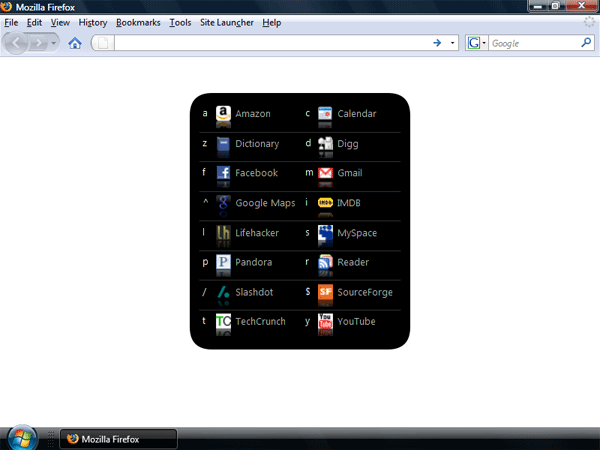Expand the address bar dropdown arrow
The height and width of the screenshot is (450, 600).
pos(453,43)
